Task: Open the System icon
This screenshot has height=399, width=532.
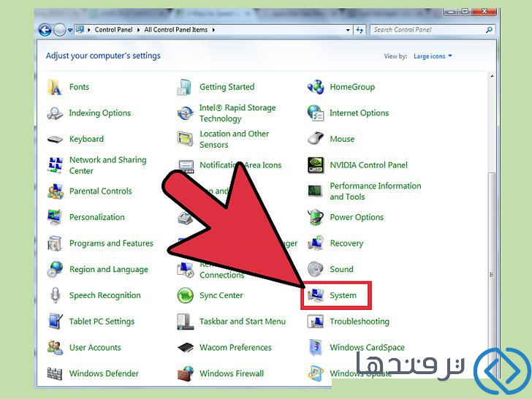Action: (x=316, y=295)
